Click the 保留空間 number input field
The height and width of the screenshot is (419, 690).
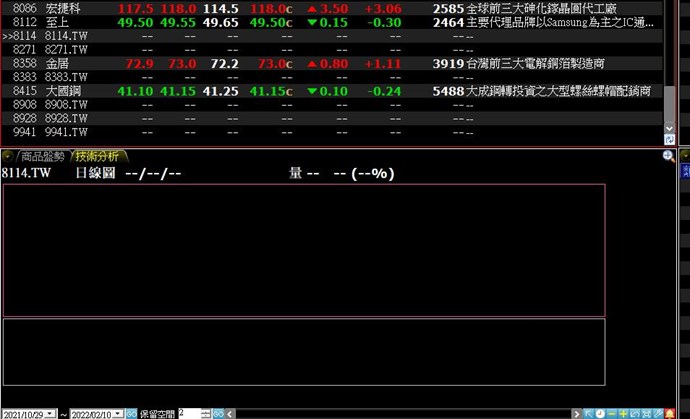point(189,414)
